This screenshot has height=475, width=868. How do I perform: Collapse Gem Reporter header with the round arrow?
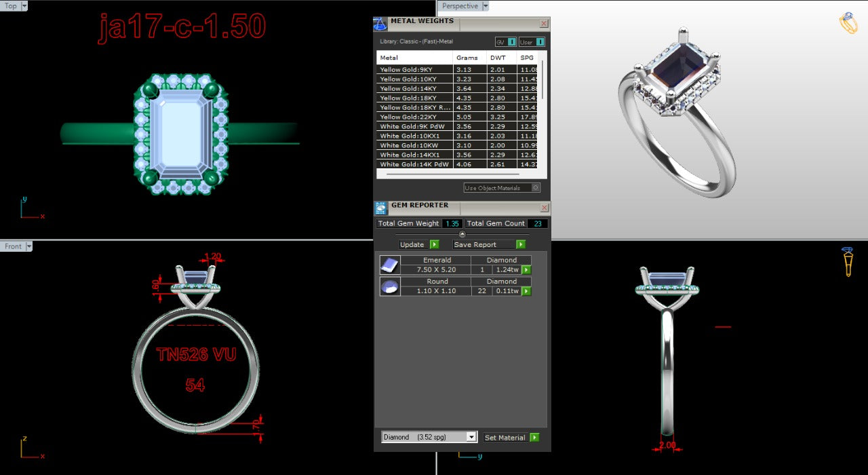coord(462,234)
